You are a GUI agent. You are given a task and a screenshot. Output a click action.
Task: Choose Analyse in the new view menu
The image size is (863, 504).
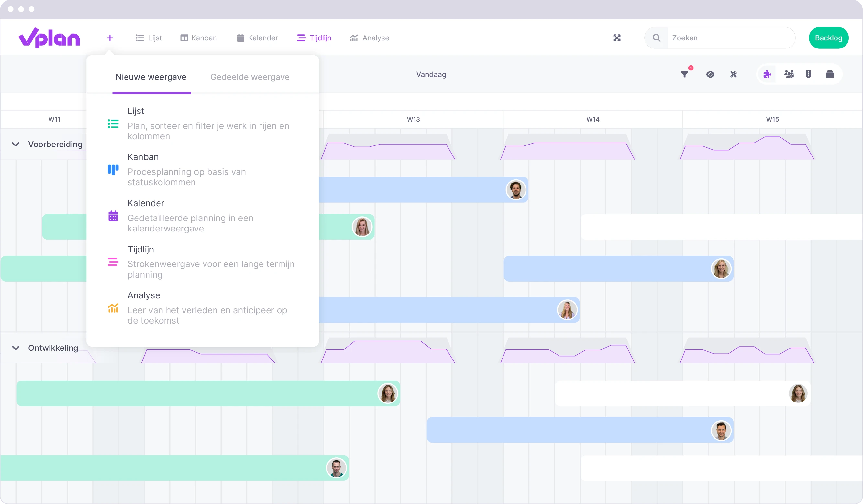pos(202,308)
